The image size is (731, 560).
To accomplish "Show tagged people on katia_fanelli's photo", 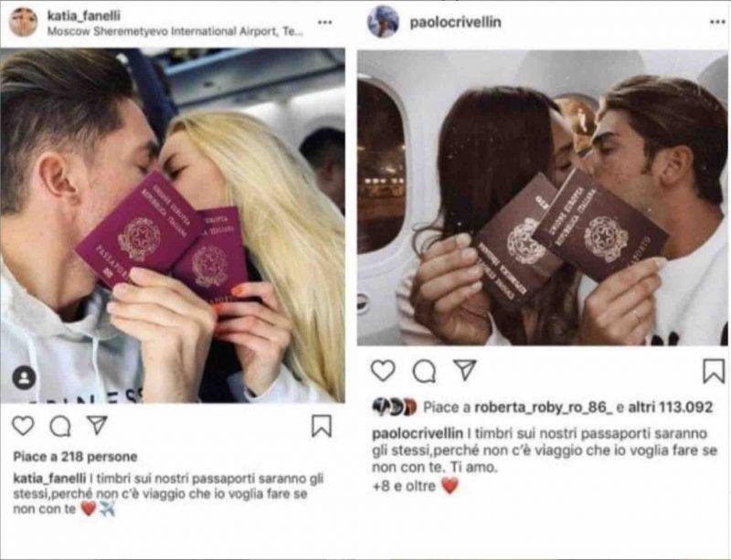I will pyautogui.click(x=25, y=377).
